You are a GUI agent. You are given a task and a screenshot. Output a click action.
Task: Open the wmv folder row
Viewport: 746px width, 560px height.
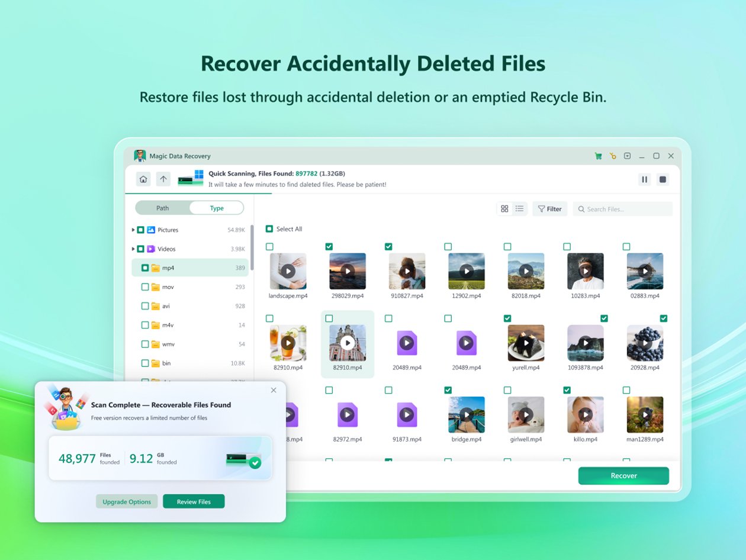(190, 344)
